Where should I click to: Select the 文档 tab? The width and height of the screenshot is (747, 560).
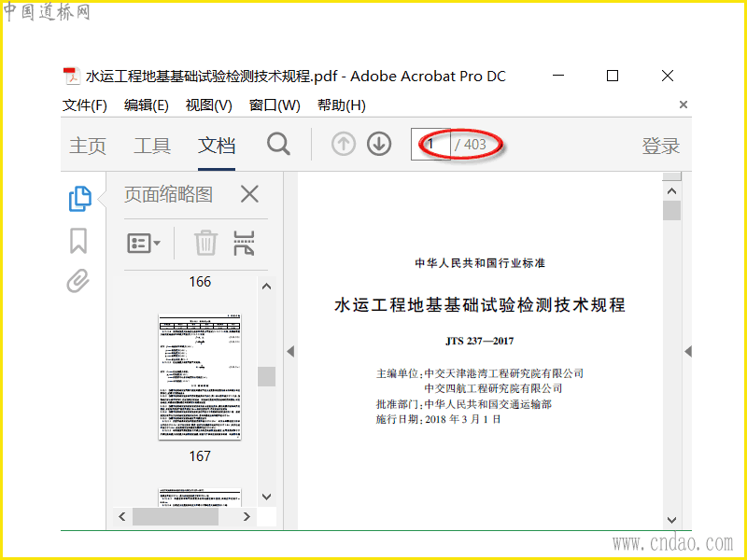217,146
